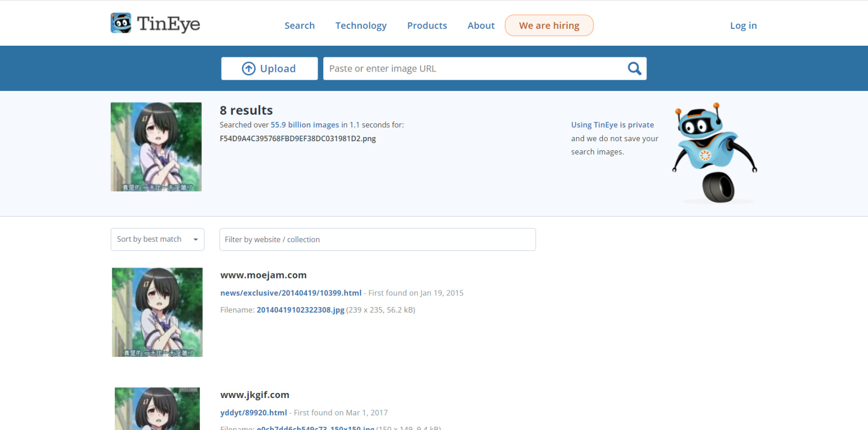Open the Products menu item

(x=427, y=25)
